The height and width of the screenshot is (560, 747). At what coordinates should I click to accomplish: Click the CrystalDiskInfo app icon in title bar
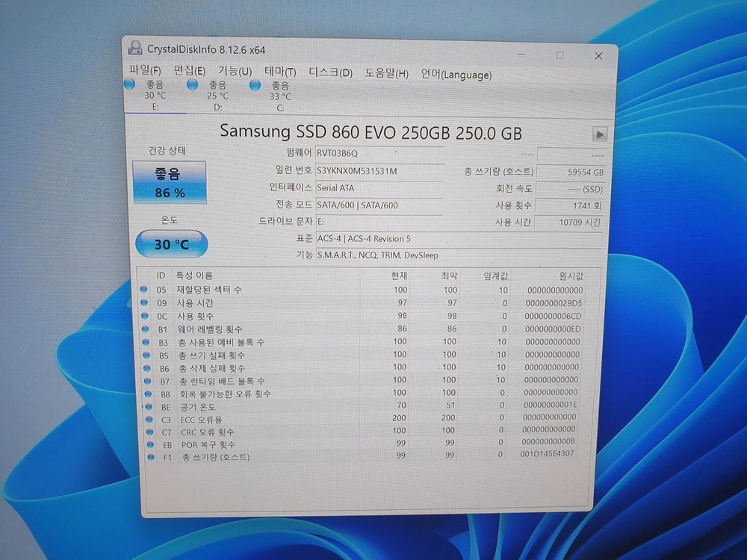135,48
